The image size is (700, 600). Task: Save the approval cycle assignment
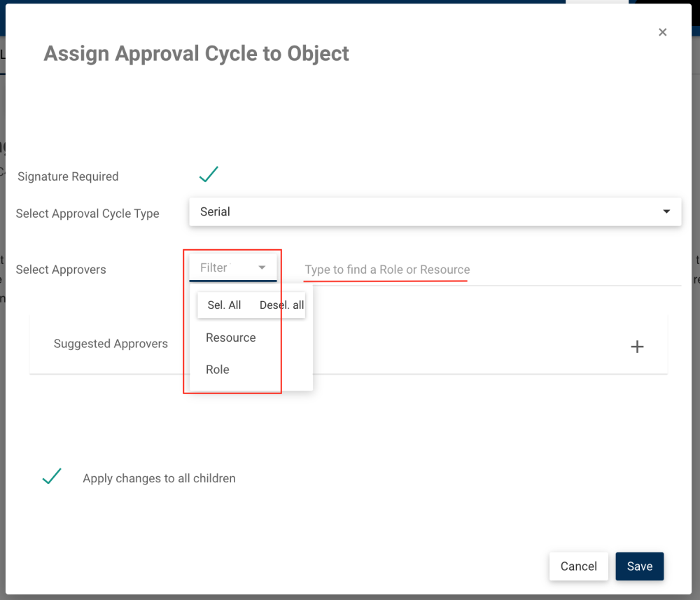639,566
